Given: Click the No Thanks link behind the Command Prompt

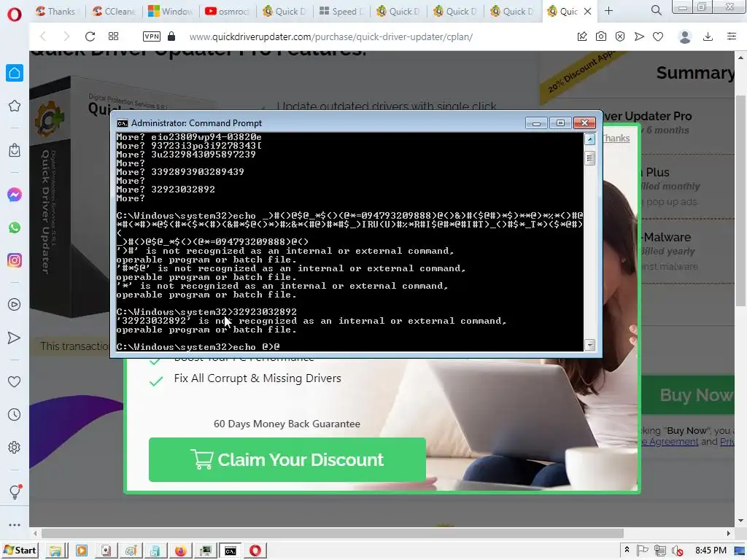Looking at the screenshot, I should point(616,139).
